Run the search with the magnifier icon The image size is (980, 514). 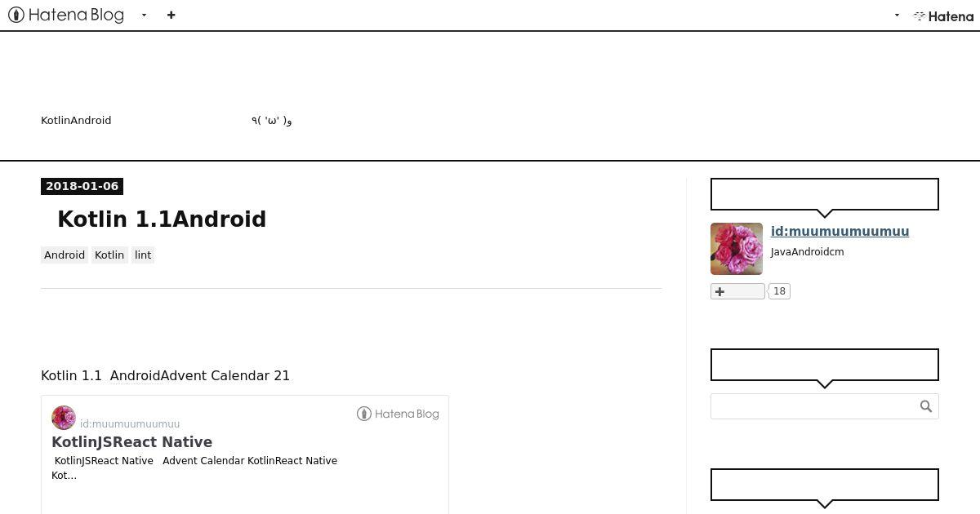(926, 406)
